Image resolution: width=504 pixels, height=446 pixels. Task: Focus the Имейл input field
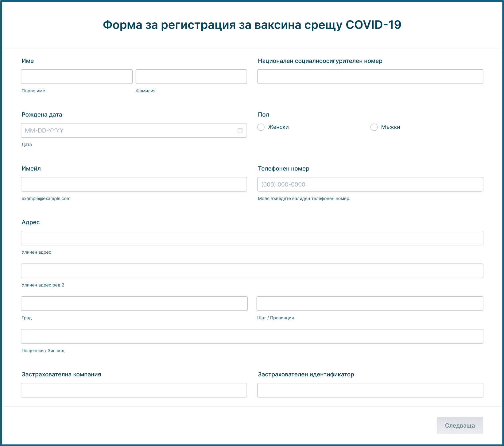click(134, 184)
